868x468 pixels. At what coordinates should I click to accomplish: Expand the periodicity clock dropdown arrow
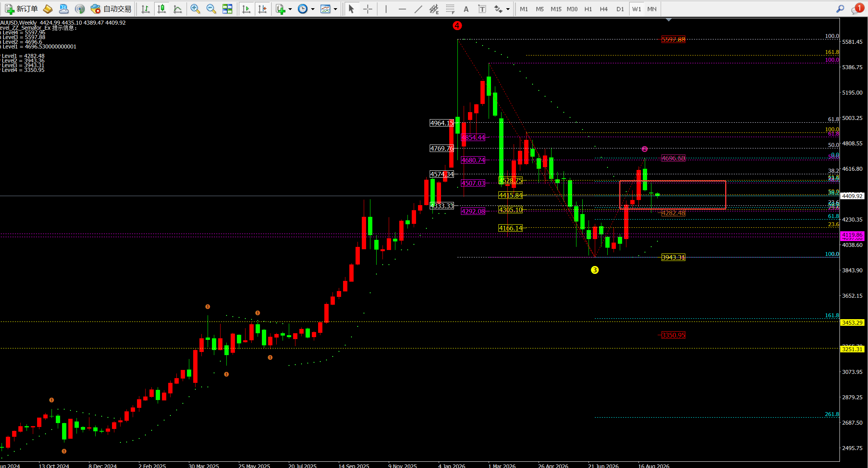pyautogui.click(x=313, y=9)
